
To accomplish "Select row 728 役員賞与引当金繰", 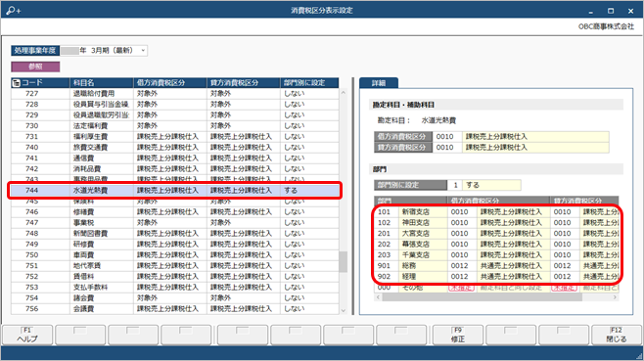I will (x=175, y=105).
